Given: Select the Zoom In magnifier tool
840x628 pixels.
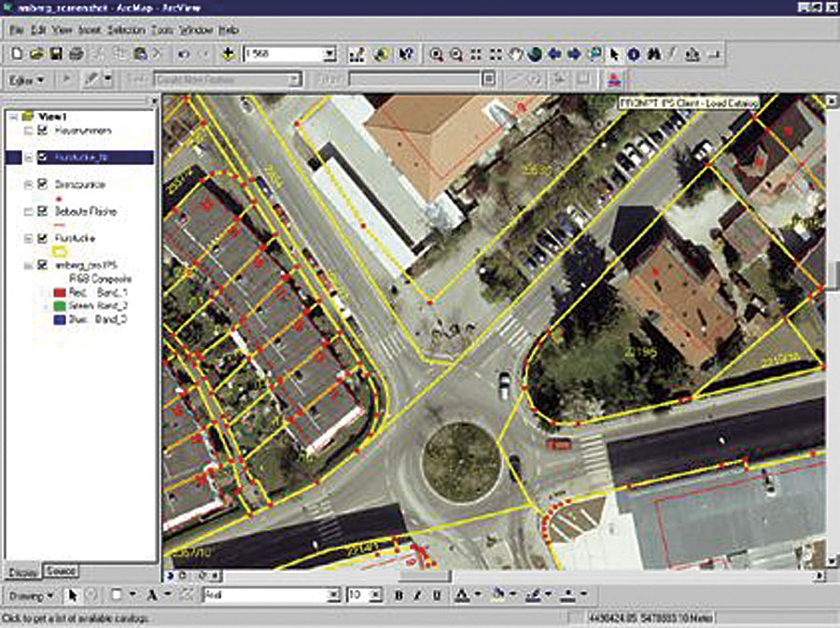Looking at the screenshot, I should pos(437,55).
